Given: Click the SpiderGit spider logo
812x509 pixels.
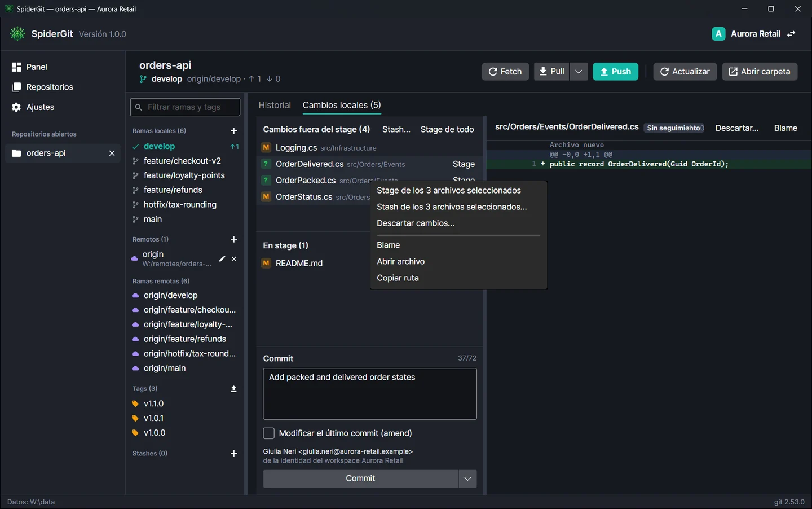Looking at the screenshot, I should (17, 34).
